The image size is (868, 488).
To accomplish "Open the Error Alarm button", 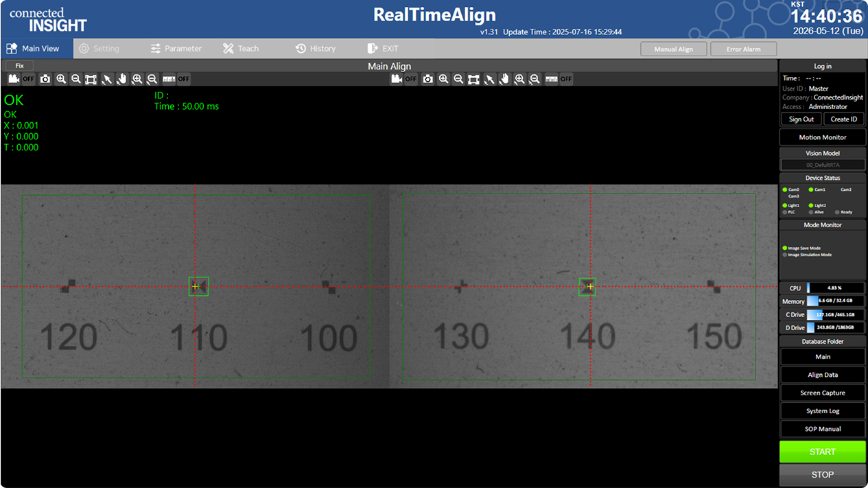I will pyautogui.click(x=744, y=49).
